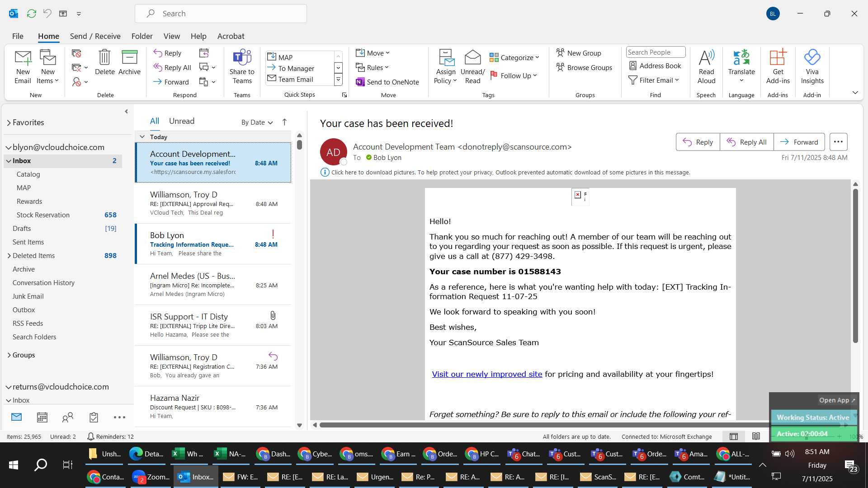Screen dimensions: 868x488
Task: Open the Send / Receive tab
Action: [x=95, y=36]
